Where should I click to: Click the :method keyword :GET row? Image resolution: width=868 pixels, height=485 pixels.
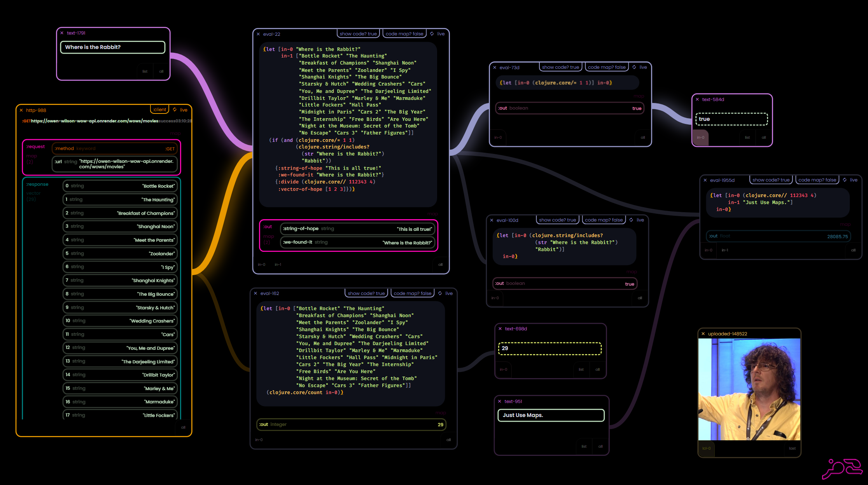[115, 149]
